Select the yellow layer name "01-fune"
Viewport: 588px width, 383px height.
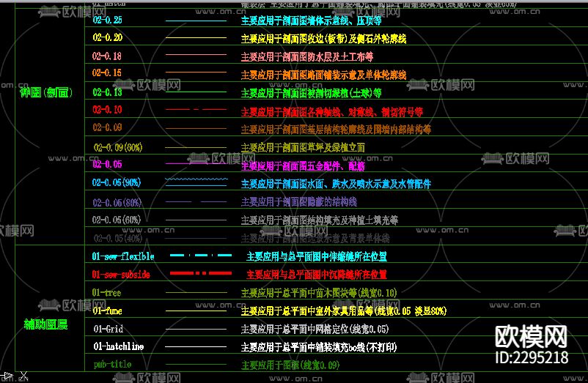pos(108,311)
